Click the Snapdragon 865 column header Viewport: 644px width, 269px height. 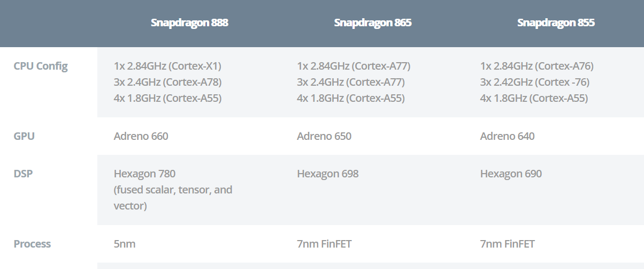[x=373, y=23]
